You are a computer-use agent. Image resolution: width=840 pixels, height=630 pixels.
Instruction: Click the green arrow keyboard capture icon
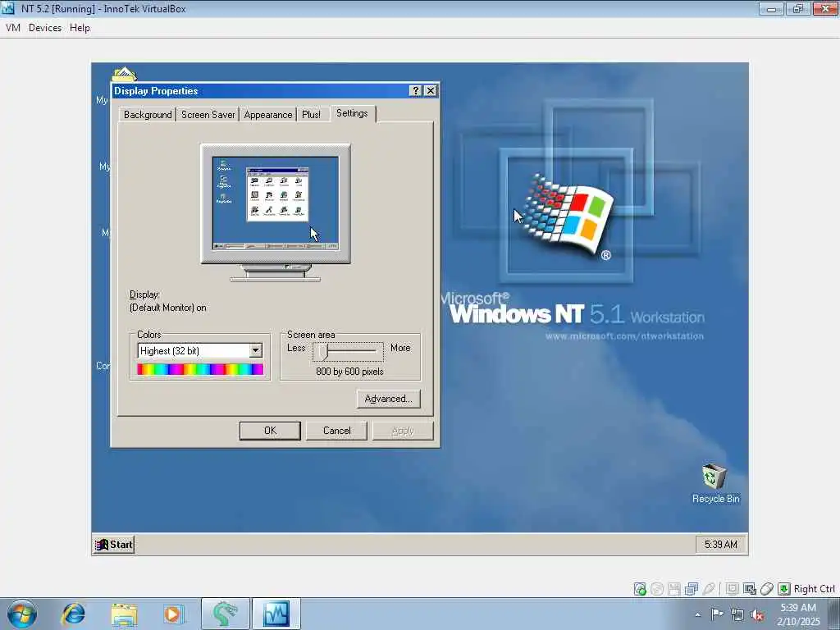coord(783,589)
